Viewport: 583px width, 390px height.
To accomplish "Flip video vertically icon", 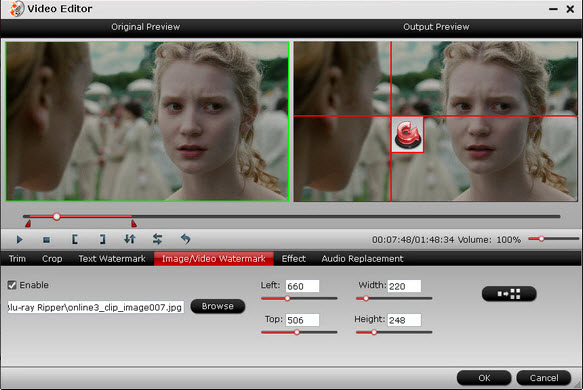I will click(130, 239).
